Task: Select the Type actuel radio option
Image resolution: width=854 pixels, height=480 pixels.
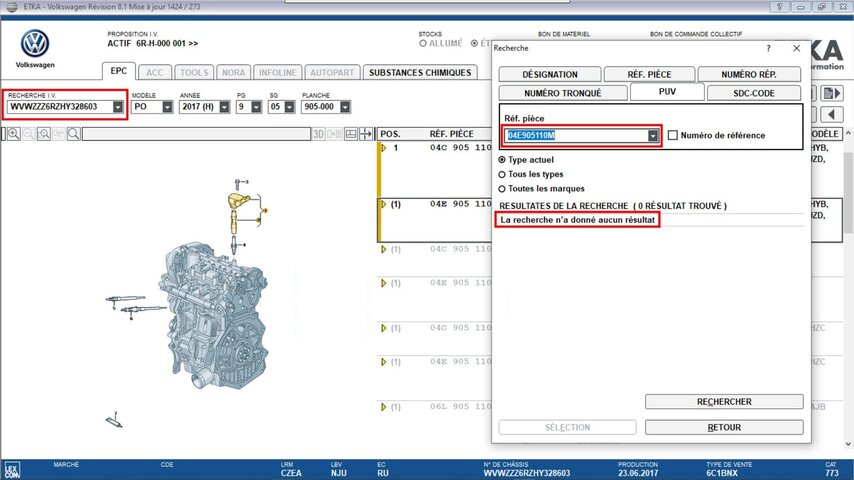Action: coord(502,160)
